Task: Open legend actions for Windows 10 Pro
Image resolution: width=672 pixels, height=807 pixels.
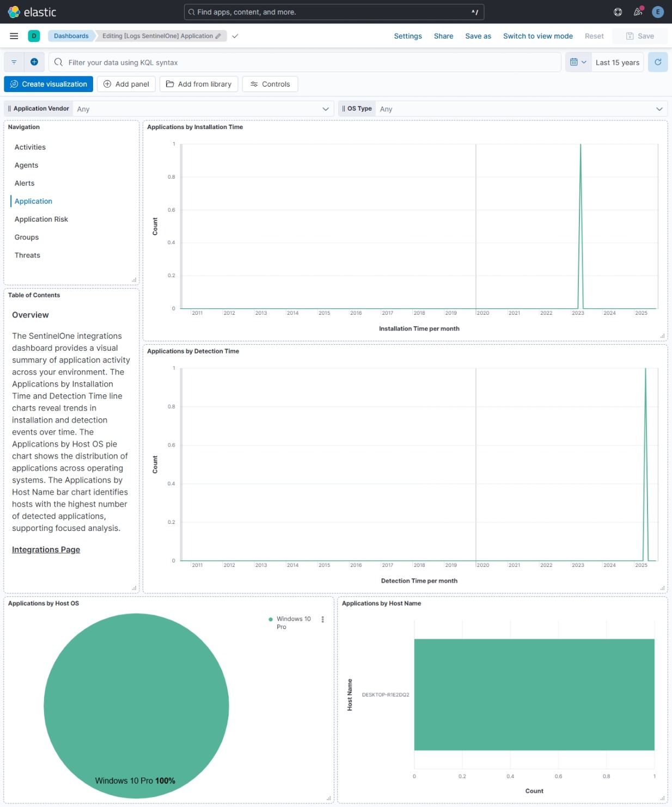Action: 322,619
